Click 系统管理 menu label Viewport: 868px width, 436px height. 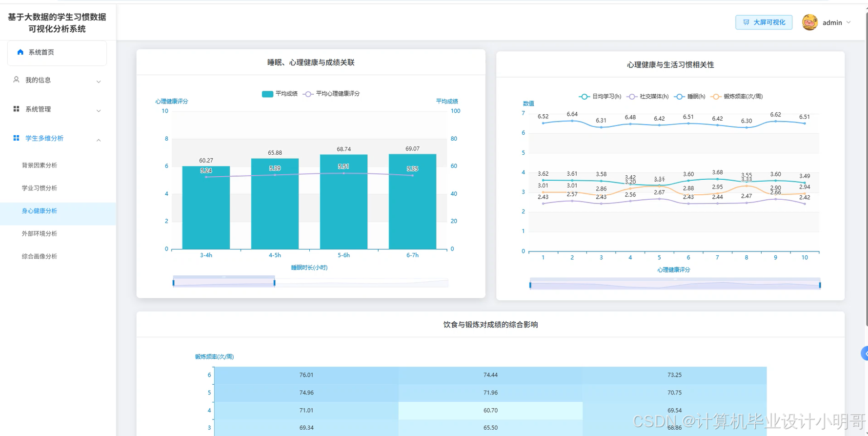coord(38,109)
